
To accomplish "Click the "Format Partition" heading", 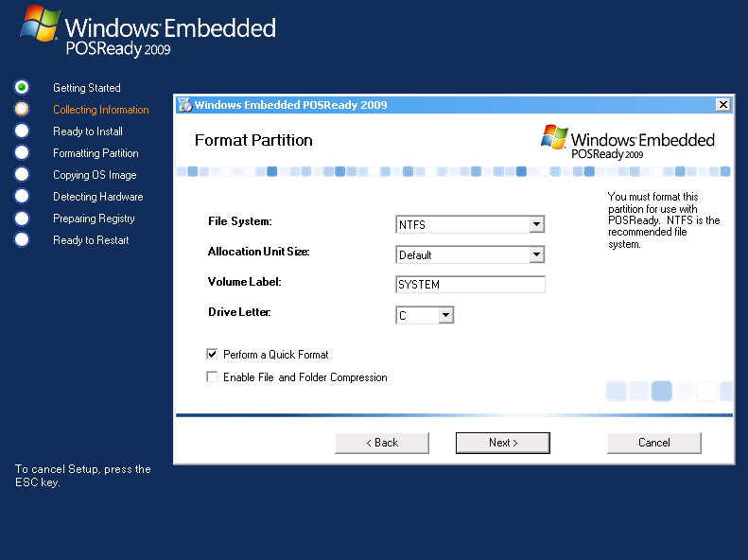I will point(253,140).
